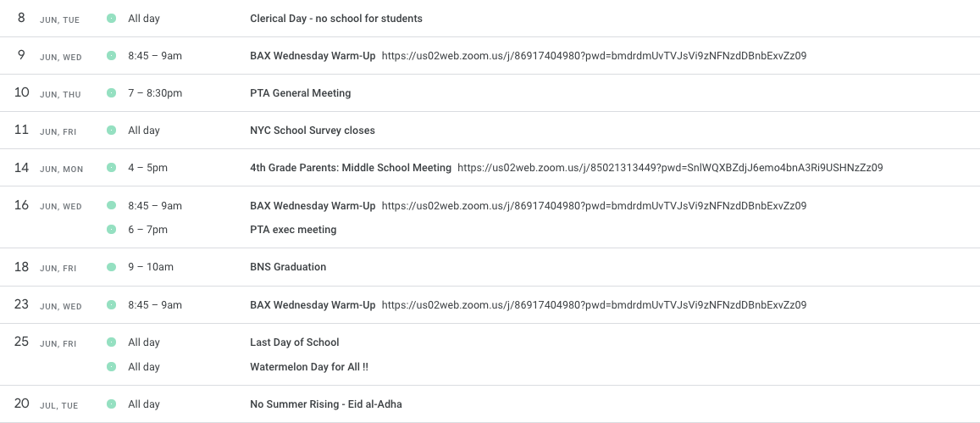Click the green dot for No Summer Rising event
Image resolution: width=980 pixels, height=423 pixels.
point(111,404)
